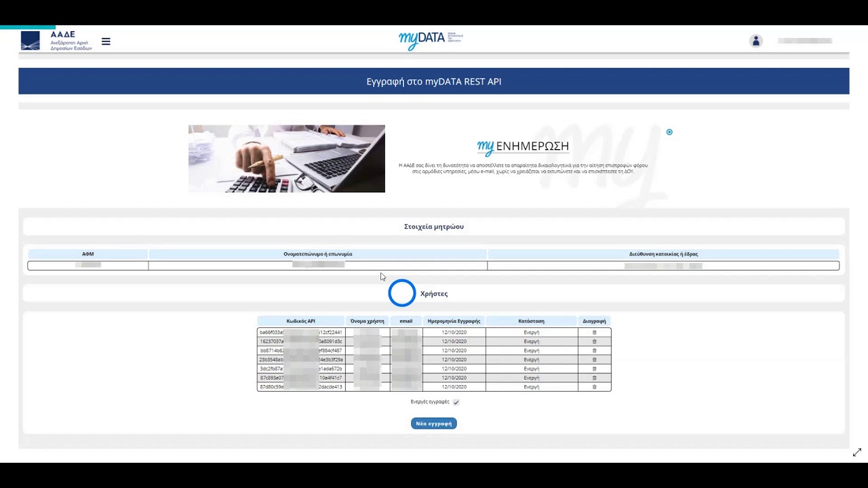
Task: Delete the API key starting with ba66f033
Action: [x=594, y=332]
